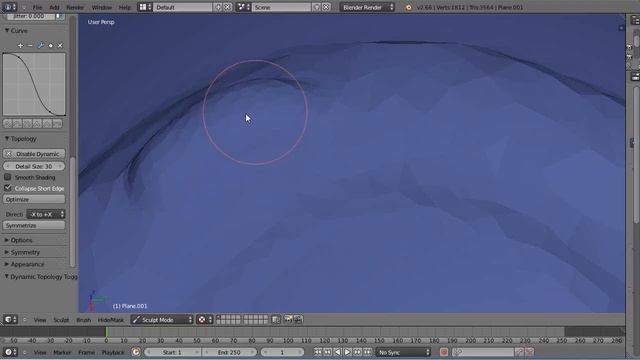The width and height of the screenshot is (640, 360).
Task: Add a new screen layout
Action: pyautogui.click(x=218, y=7)
